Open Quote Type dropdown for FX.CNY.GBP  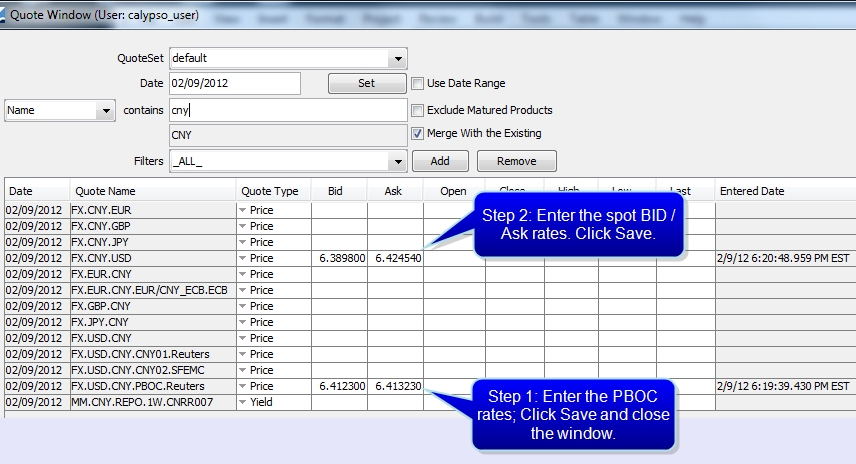[242, 226]
